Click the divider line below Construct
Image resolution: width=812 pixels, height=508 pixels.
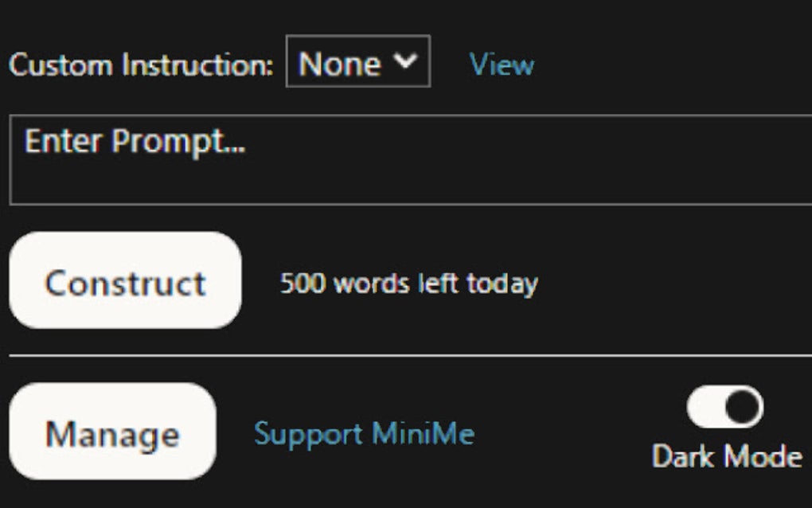tap(410, 355)
